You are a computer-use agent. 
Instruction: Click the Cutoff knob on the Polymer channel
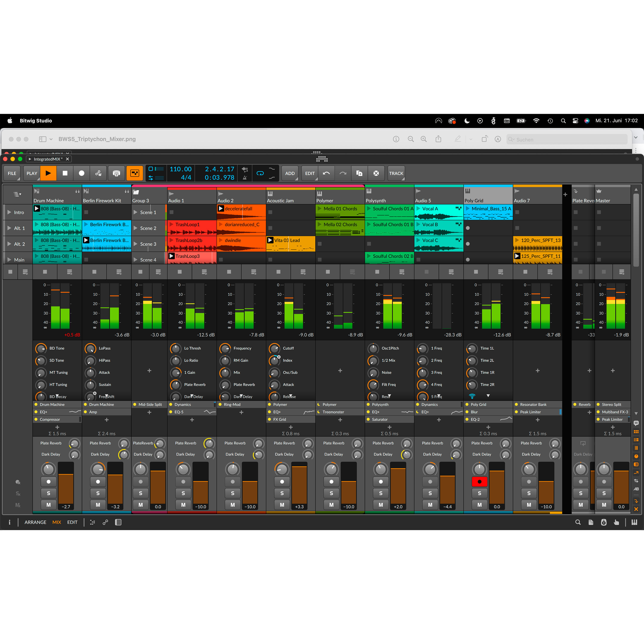click(x=274, y=348)
